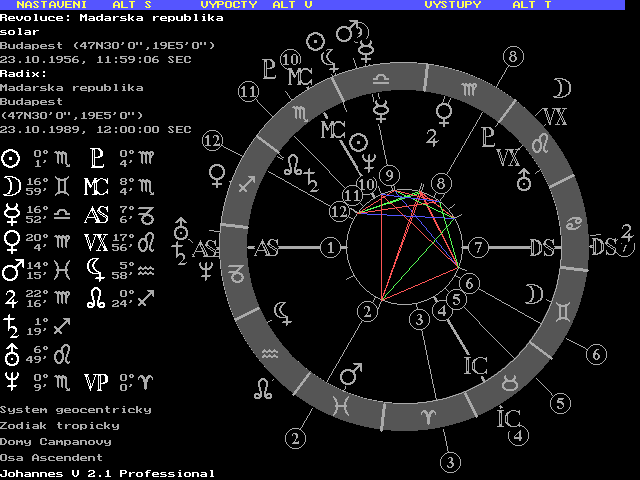The image size is (640, 480).
Task: Select the Mars symbol in the positions table
Action: (x=11, y=268)
